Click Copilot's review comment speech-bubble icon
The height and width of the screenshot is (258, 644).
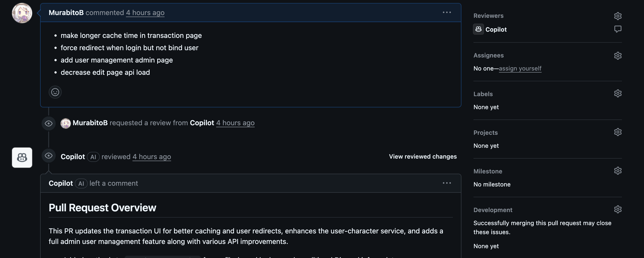pos(618,29)
